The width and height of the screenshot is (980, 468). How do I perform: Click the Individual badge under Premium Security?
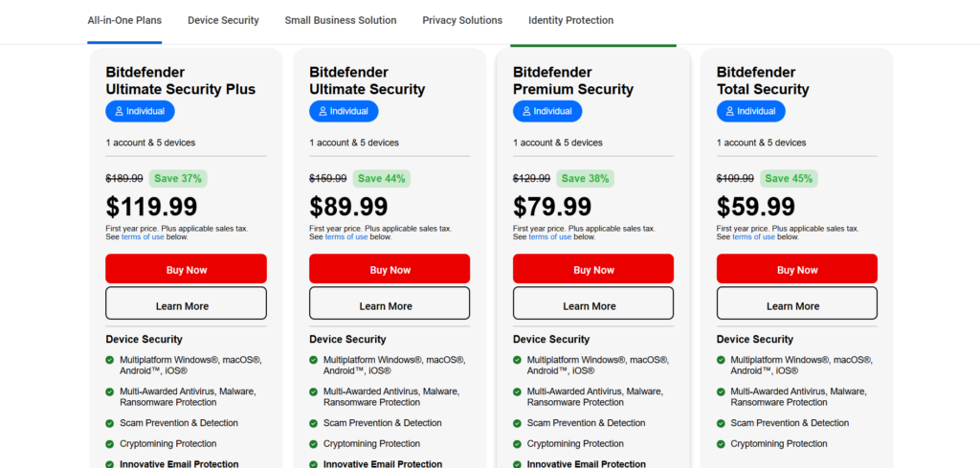pos(547,111)
